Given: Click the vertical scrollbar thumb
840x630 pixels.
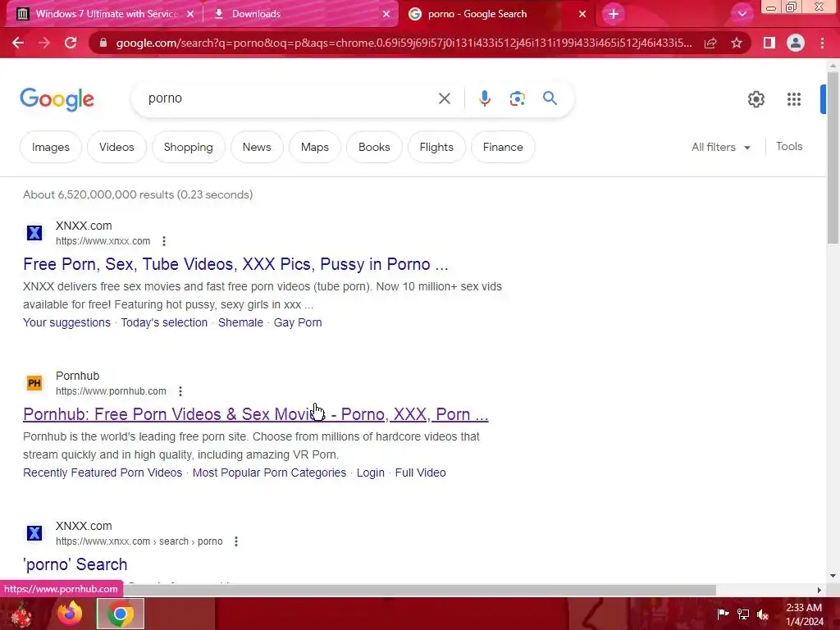Looking at the screenshot, I should pos(833,158).
